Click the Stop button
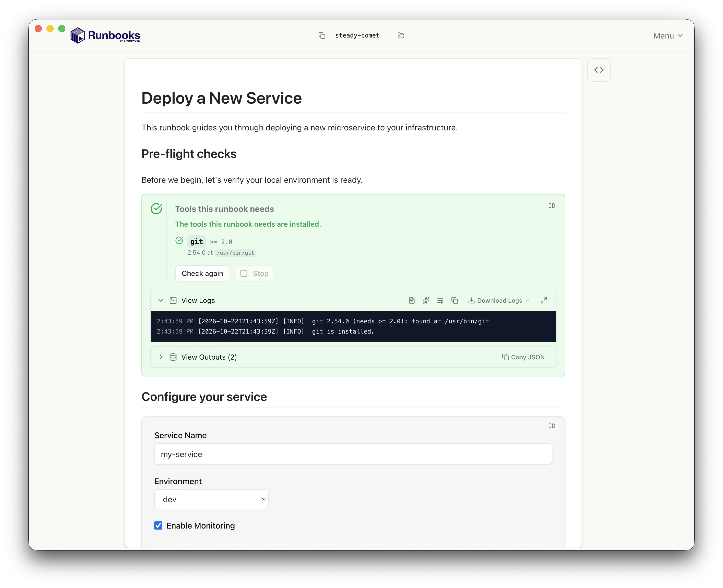The image size is (723, 588). 254,273
